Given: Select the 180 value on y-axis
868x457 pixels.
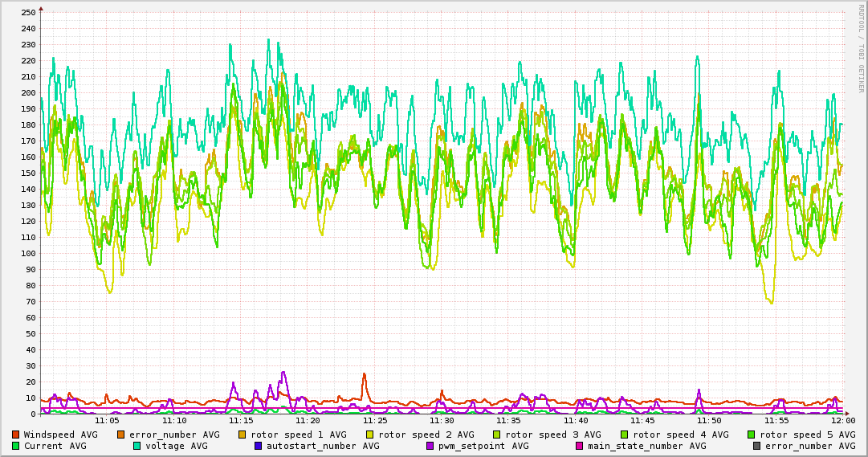Looking at the screenshot, I should pyautogui.click(x=28, y=124).
